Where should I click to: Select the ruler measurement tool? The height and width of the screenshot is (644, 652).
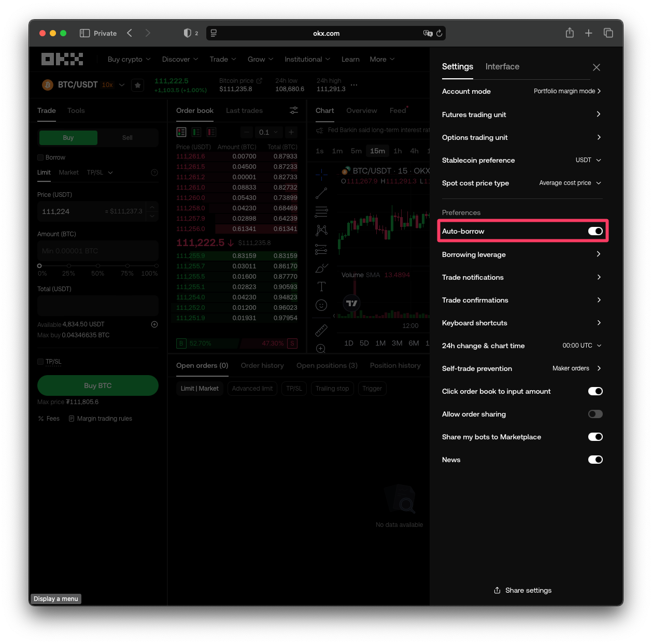pyautogui.click(x=321, y=330)
